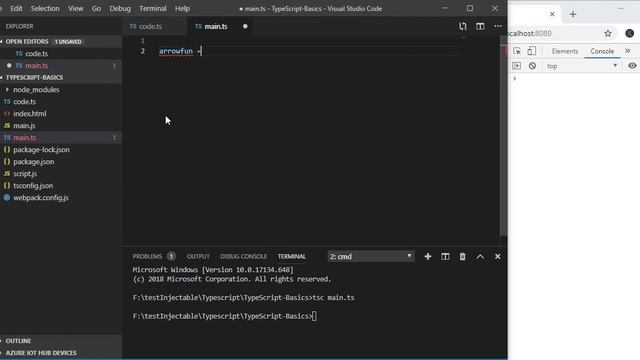The width and height of the screenshot is (640, 360).
Task: Open webpack.config.js in the file tree
Action: 41,198
